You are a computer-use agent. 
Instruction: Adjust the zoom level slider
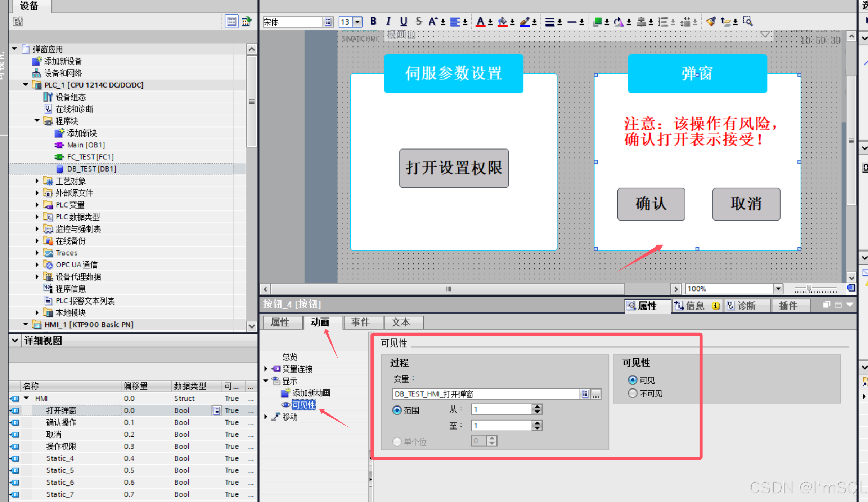coord(809,288)
